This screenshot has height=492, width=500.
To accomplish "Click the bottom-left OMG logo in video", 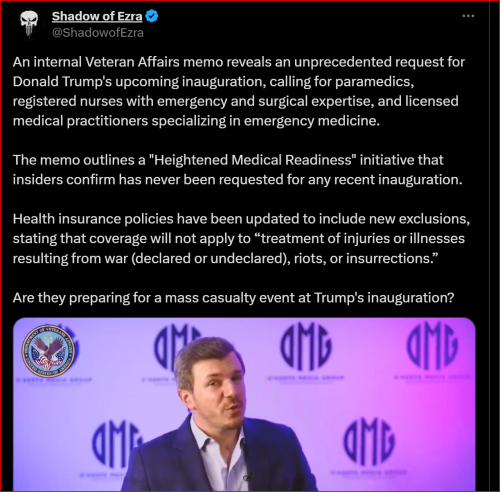I will point(115,445).
